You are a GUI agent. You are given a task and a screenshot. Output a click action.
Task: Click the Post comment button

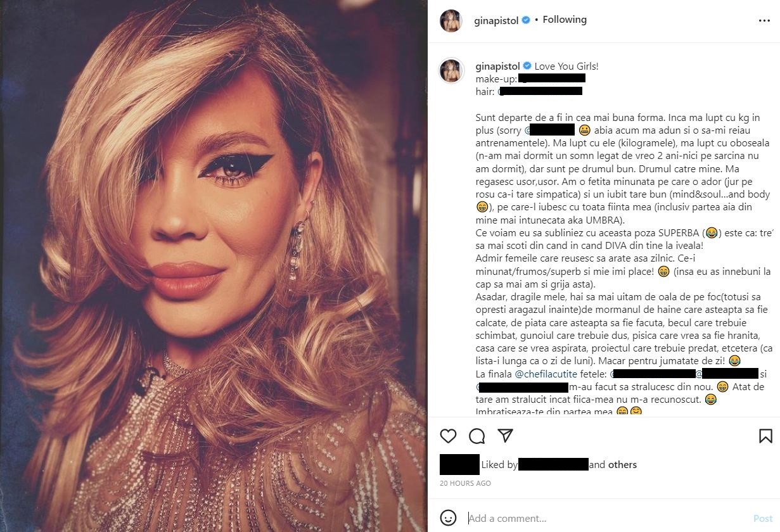[x=763, y=518]
